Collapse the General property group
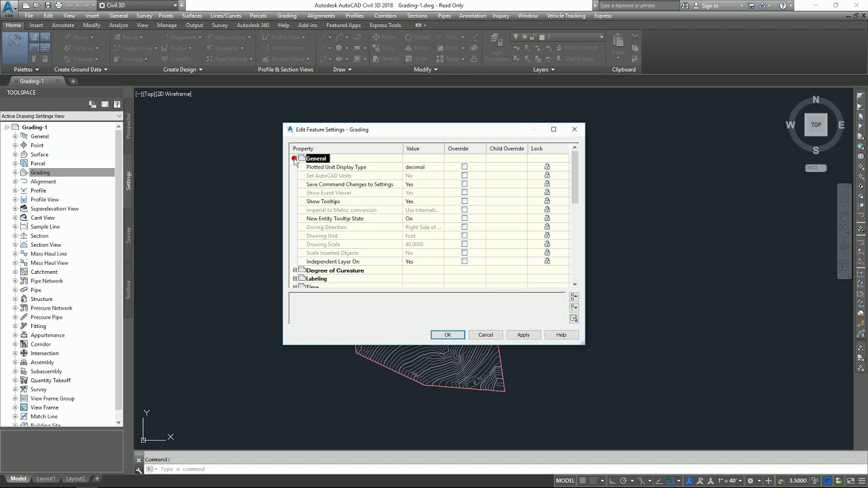The width and height of the screenshot is (868, 488). coord(295,158)
